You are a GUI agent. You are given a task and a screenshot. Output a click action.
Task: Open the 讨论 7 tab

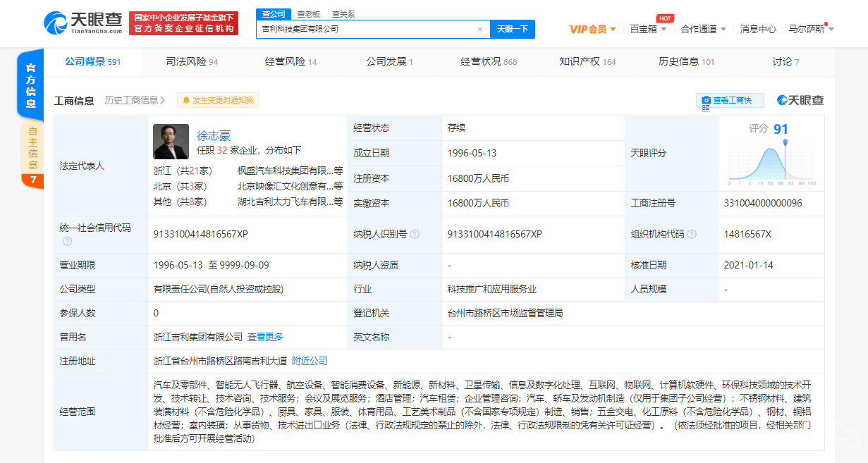click(x=786, y=62)
